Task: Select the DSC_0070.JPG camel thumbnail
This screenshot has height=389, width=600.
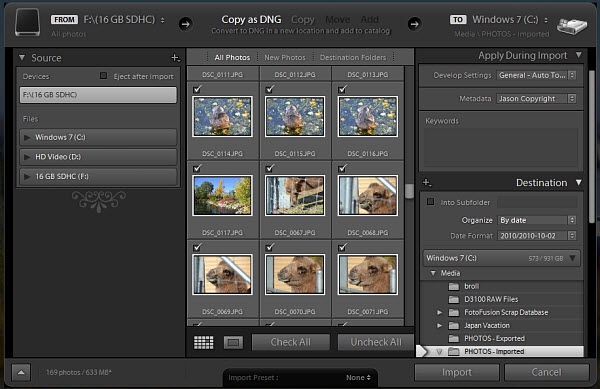Action: (x=295, y=275)
